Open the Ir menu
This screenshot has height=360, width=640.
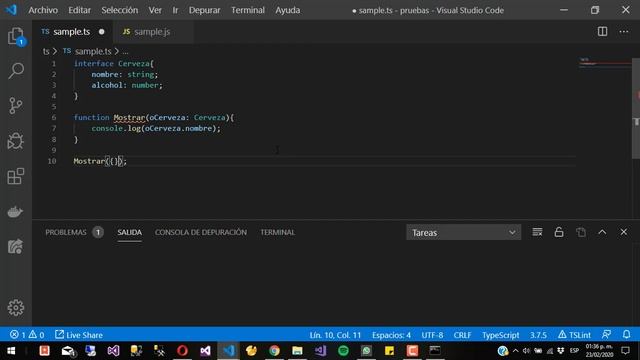tap(175, 10)
